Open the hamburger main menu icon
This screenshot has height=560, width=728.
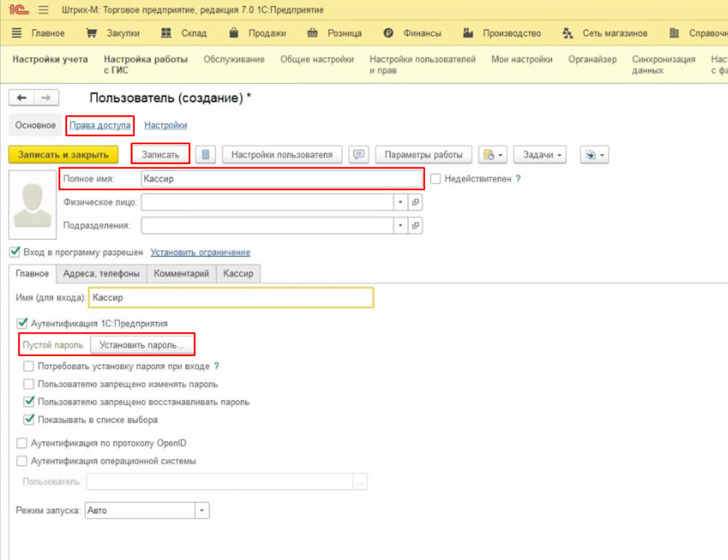[x=43, y=10]
